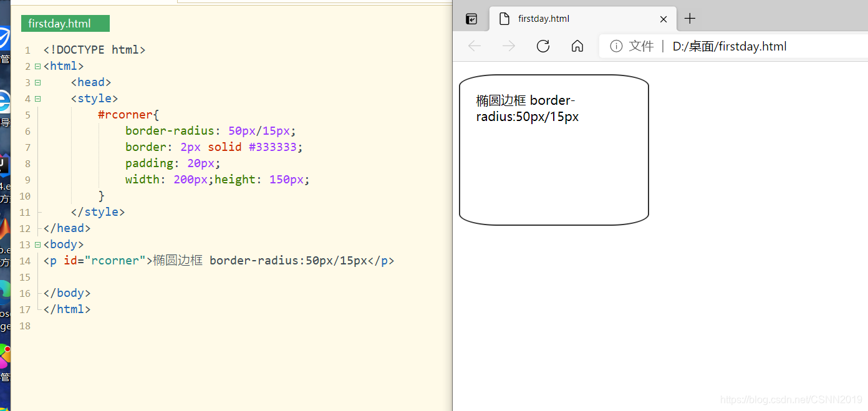This screenshot has width=868, height=411.
Task: Click the address bar showing D:/桌面/firstday.html
Action: tap(733, 46)
